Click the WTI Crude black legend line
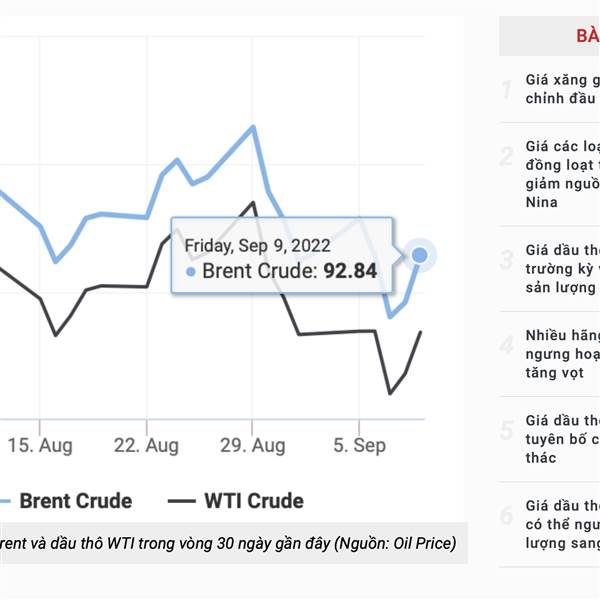 point(182,501)
